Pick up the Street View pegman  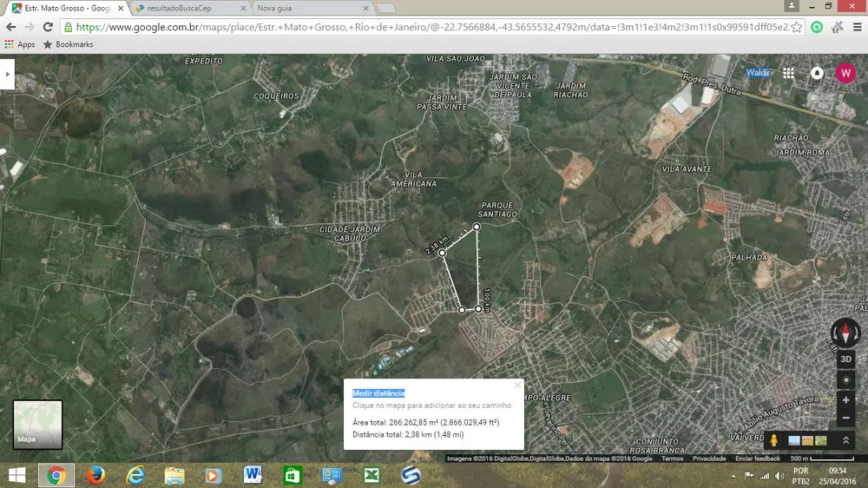coord(774,440)
